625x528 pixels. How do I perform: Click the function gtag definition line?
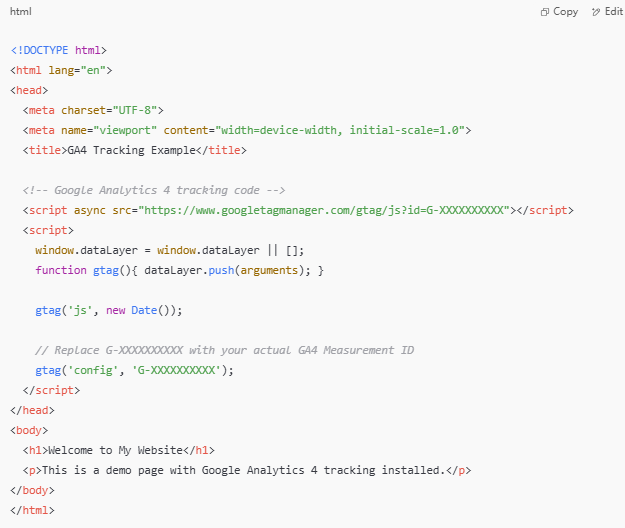(x=179, y=270)
